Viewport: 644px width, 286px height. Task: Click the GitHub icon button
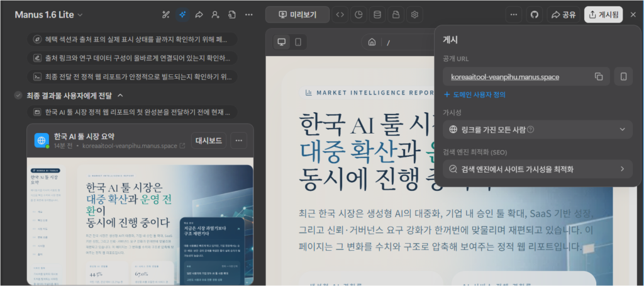(x=535, y=15)
